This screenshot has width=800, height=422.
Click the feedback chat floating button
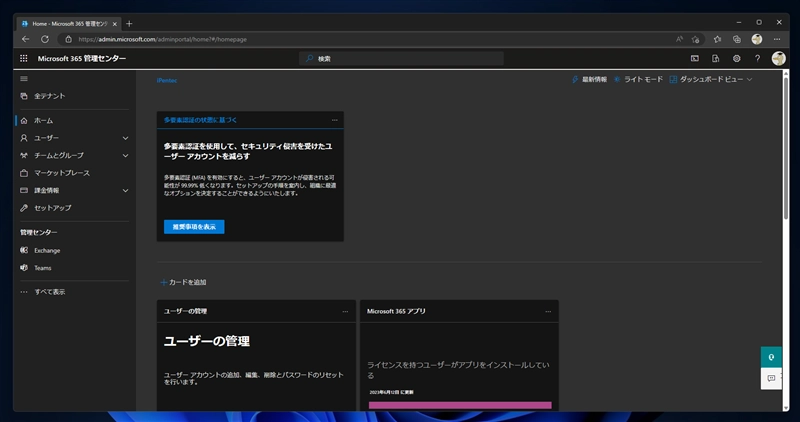(x=771, y=379)
